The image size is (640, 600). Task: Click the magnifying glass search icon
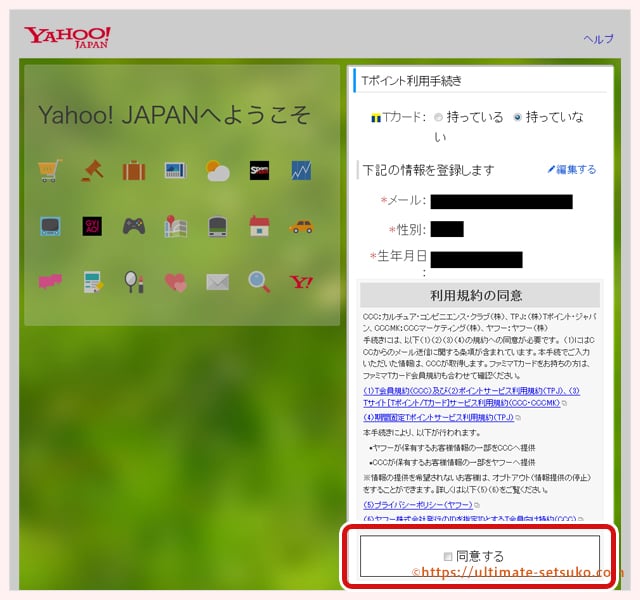click(259, 282)
